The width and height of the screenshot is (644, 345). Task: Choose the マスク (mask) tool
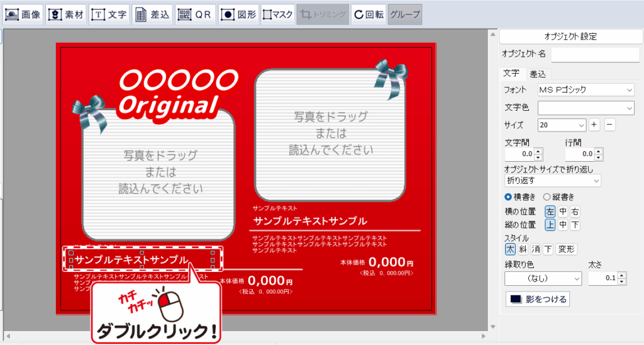tap(277, 14)
